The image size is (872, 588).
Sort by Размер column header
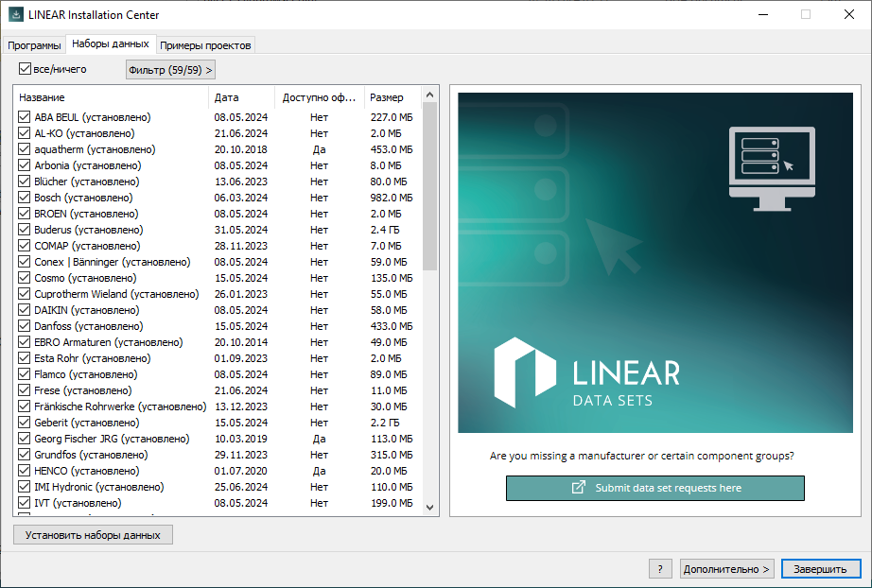pyautogui.click(x=392, y=97)
